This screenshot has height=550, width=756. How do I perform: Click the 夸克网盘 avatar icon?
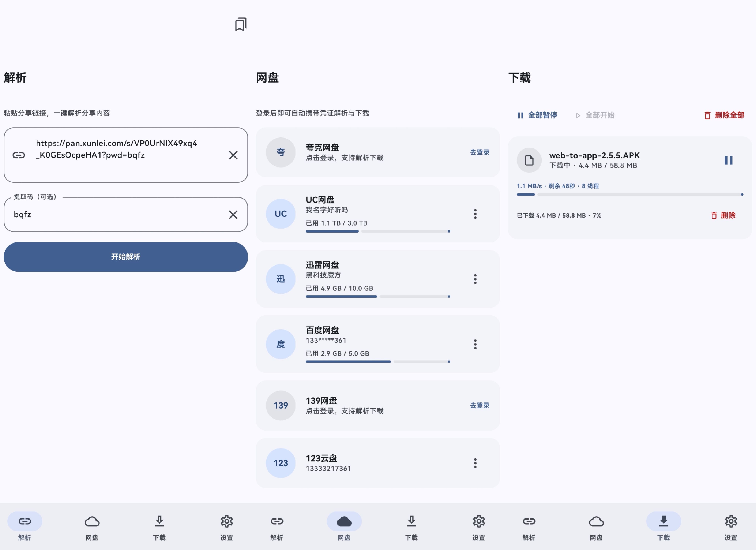point(281,152)
